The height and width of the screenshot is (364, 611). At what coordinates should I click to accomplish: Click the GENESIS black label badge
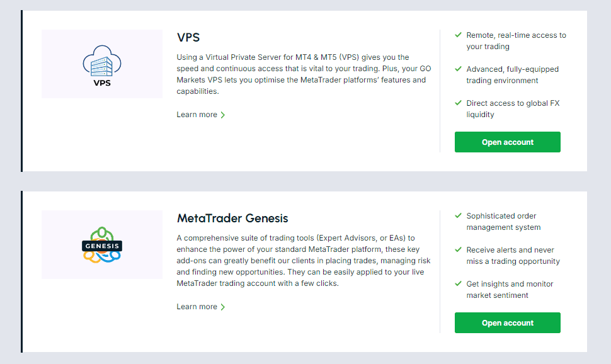(101, 246)
